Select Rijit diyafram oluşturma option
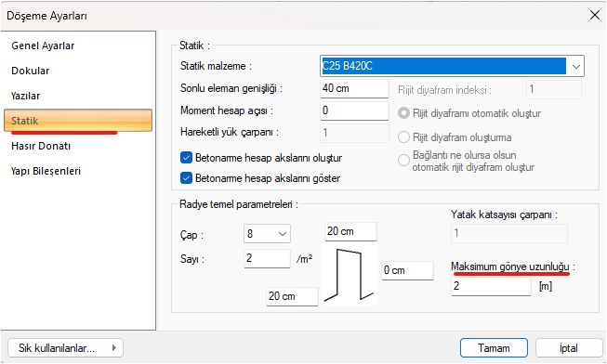The height and width of the screenshot is (364, 607). [x=403, y=137]
